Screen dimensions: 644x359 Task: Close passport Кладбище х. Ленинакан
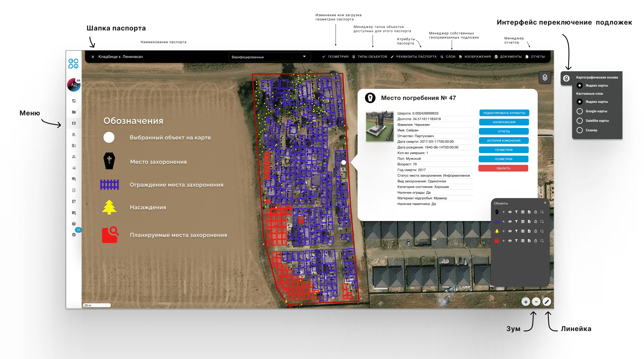pyautogui.click(x=93, y=57)
